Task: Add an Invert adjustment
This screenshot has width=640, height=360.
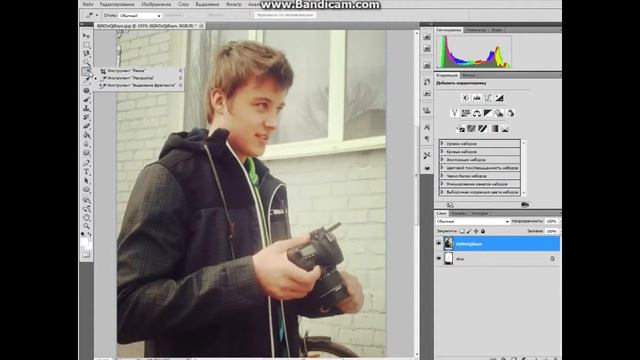Action: [x=460, y=129]
